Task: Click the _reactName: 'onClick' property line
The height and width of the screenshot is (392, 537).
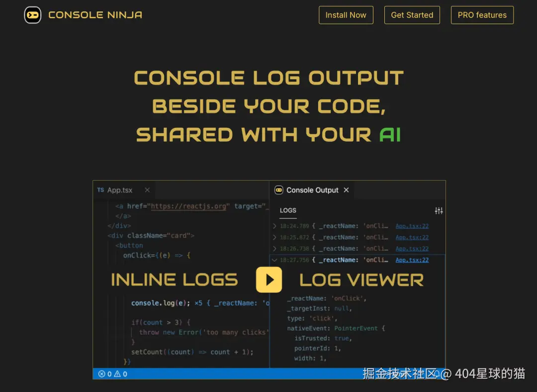Action: click(327, 298)
